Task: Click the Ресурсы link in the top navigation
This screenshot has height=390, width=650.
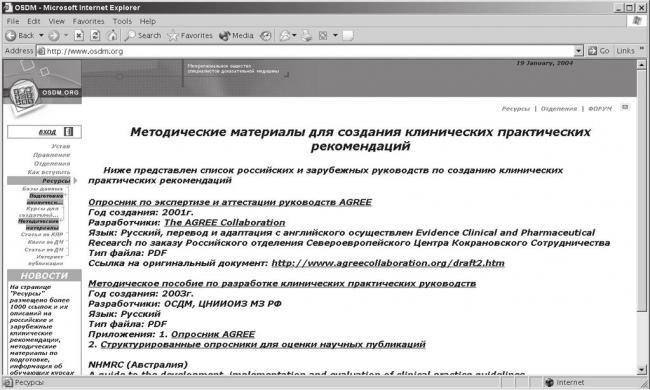Action: click(516, 109)
